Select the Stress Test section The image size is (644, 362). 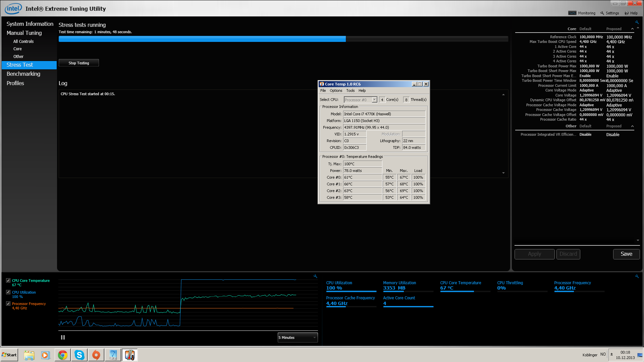[x=29, y=65]
